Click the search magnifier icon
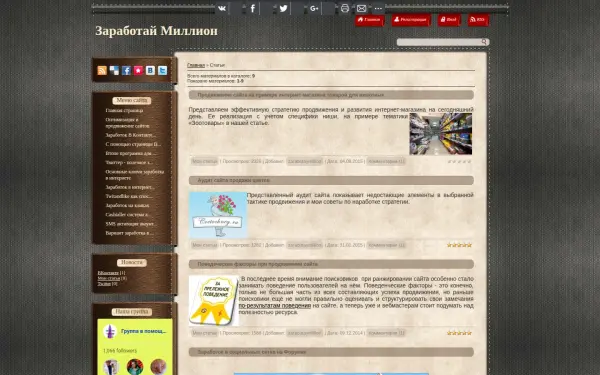 (x=484, y=42)
